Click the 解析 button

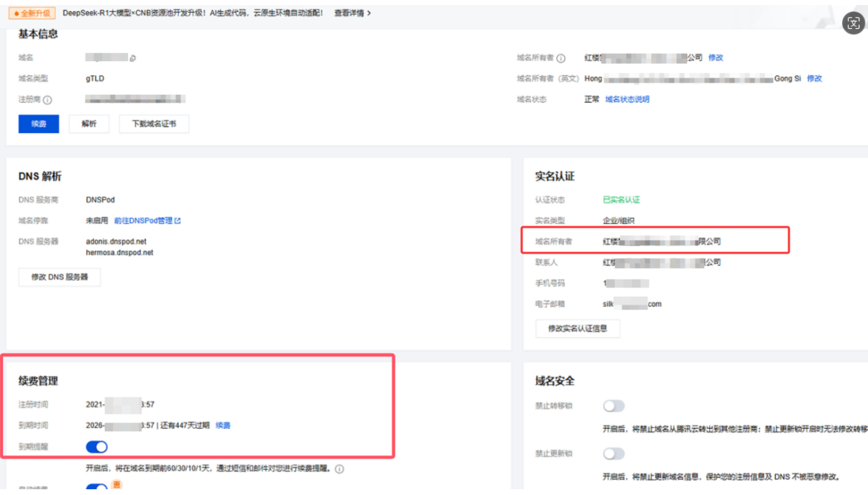pos(89,124)
